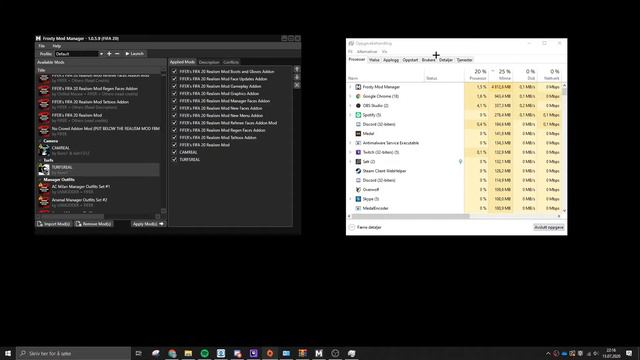Expand Frosty Mod Manager process row

tap(350, 87)
